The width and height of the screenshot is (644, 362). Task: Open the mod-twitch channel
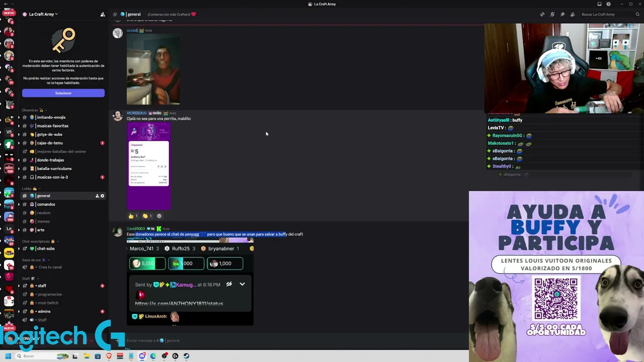(63, 303)
